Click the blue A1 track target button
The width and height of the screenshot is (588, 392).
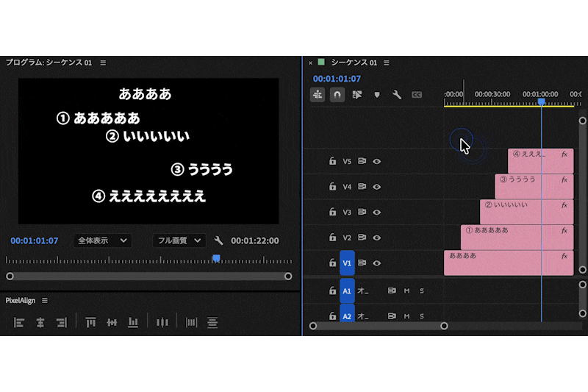[x=347, y=291]
